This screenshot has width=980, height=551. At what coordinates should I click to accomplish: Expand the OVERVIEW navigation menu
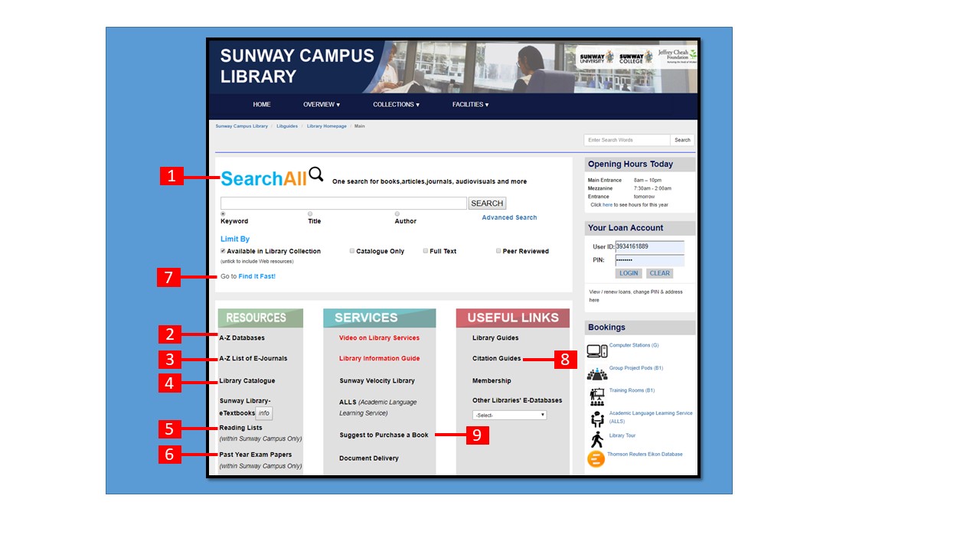(322, 105)
